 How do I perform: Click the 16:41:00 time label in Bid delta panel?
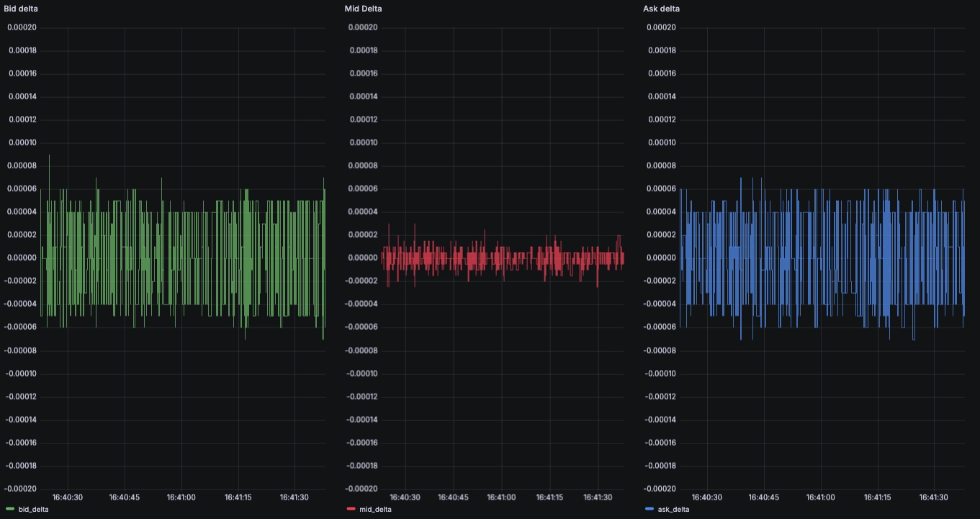(x=181, y=497)
